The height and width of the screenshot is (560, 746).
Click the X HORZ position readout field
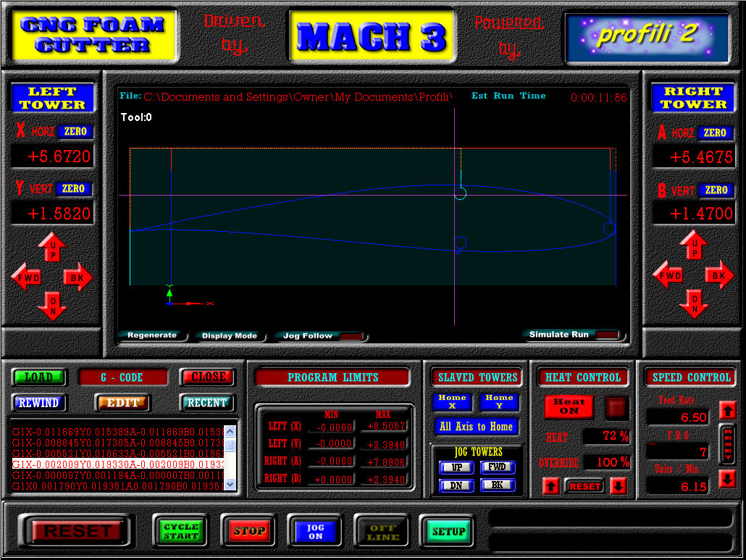point(52,156)
